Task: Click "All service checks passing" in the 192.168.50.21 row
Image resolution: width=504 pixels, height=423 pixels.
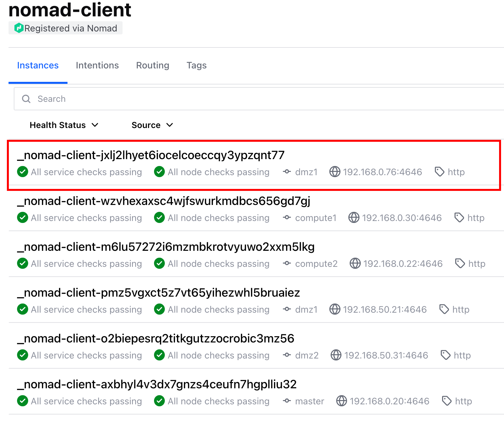Action: [87, 309]
